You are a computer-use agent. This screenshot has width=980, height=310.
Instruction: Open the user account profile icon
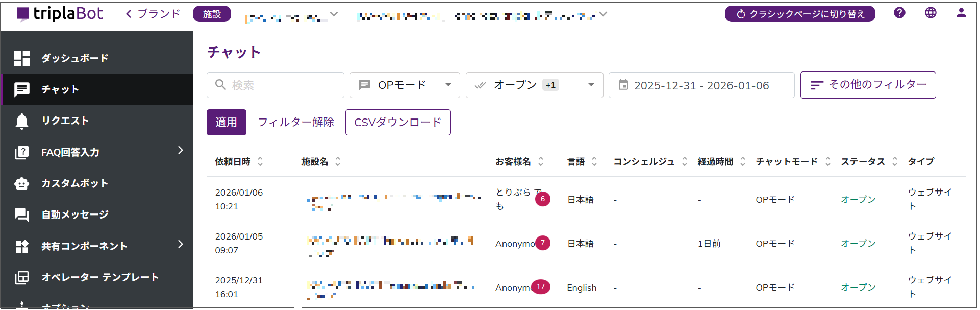point(961,13)
